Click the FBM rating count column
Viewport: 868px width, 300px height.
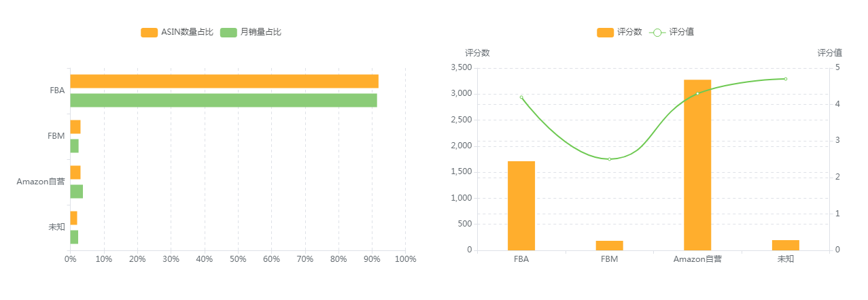point(610,246)
